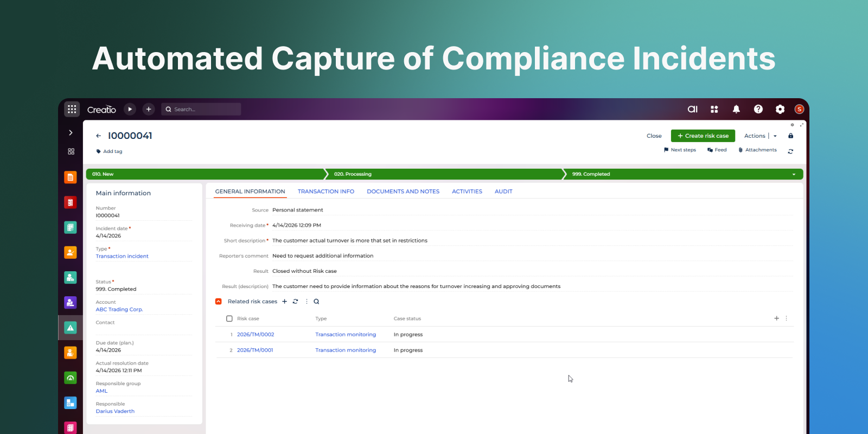Expand the stage progress bar dropdown arrow

(x=794, y=174)
